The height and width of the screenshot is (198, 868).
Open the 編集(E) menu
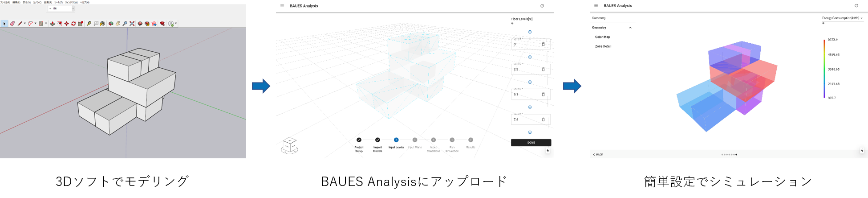(16, 2)
